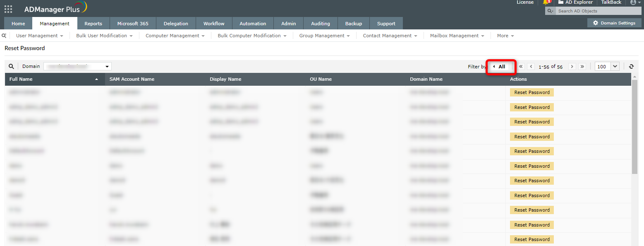Click the search icon beside Domain
Image resolution: width=644 pixels, height=246 pixels.
click(11, 66)
